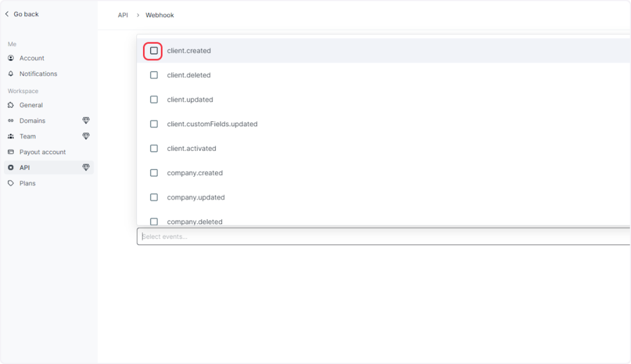631x364 pixels.
Task: Click the premium diamond icon beside Domains
Action: pos(86,121)
